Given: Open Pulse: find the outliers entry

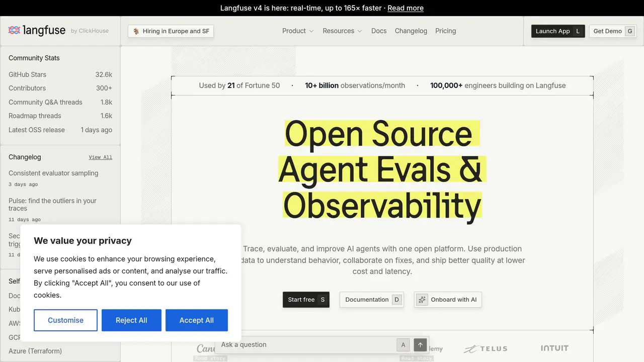Looking at the screenshot, I should point(52,205).
